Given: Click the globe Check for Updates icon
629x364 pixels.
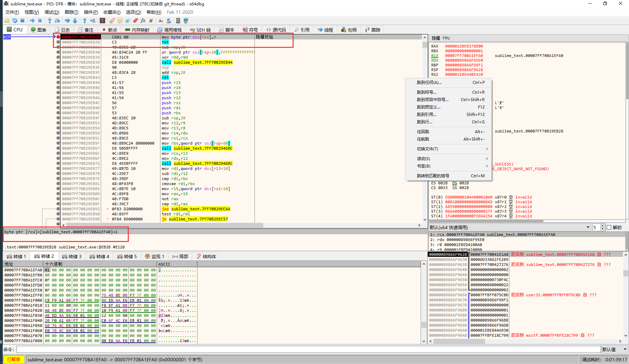Looking at the screenshot, I should point(186,21).
